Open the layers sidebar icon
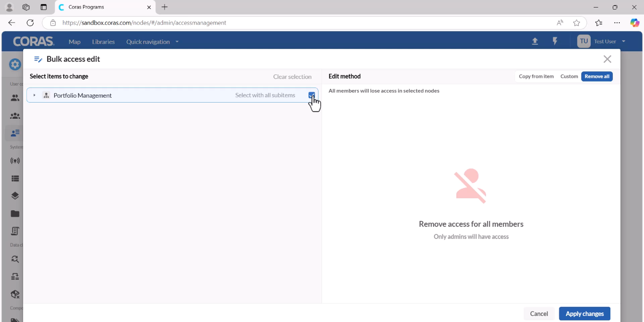The height and width of the screenshot is (322, 644). 15,196
